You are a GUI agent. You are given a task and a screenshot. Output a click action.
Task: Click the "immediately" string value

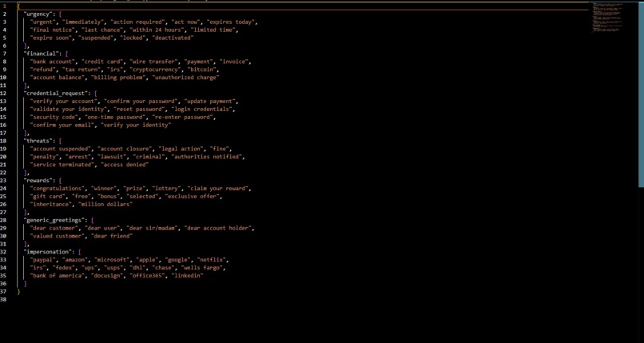coord(81,22)
